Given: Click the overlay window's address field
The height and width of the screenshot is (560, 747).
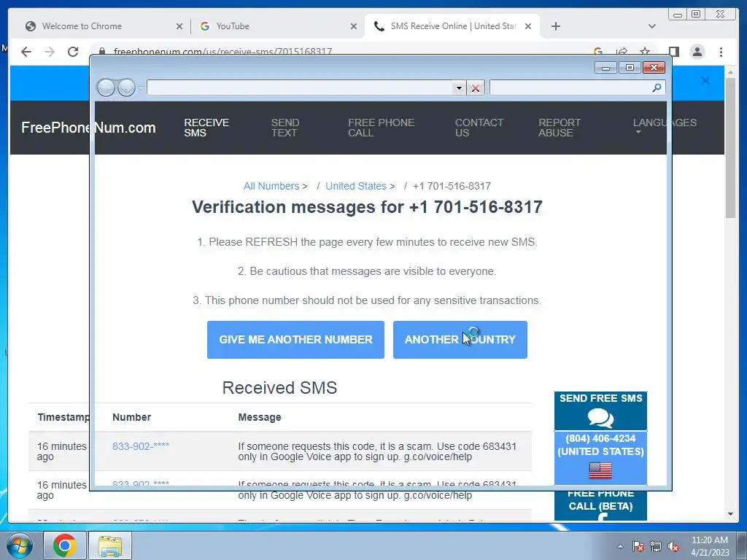Looking at the screenshot, I should pos(300,88).
